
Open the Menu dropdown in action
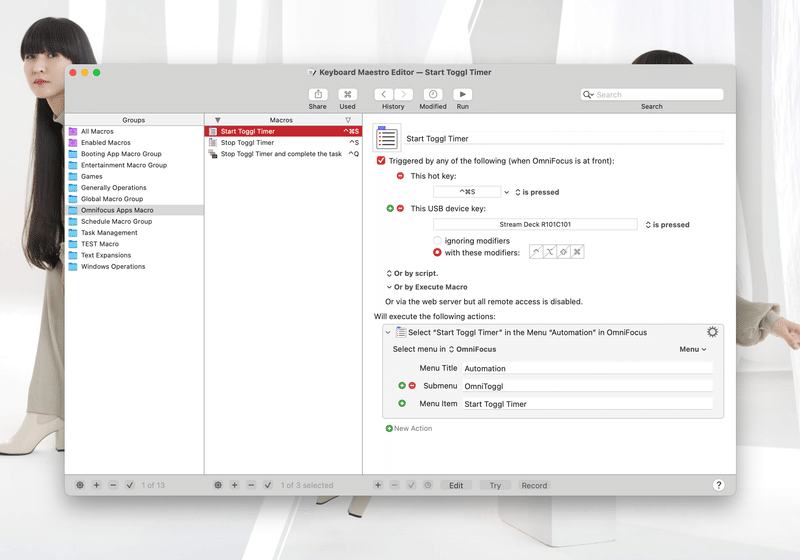coord(693,349)
